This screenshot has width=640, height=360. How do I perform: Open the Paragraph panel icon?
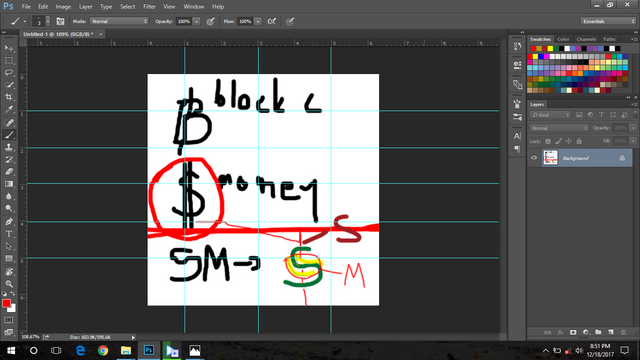pyautogui.click(x=517, y=149)
